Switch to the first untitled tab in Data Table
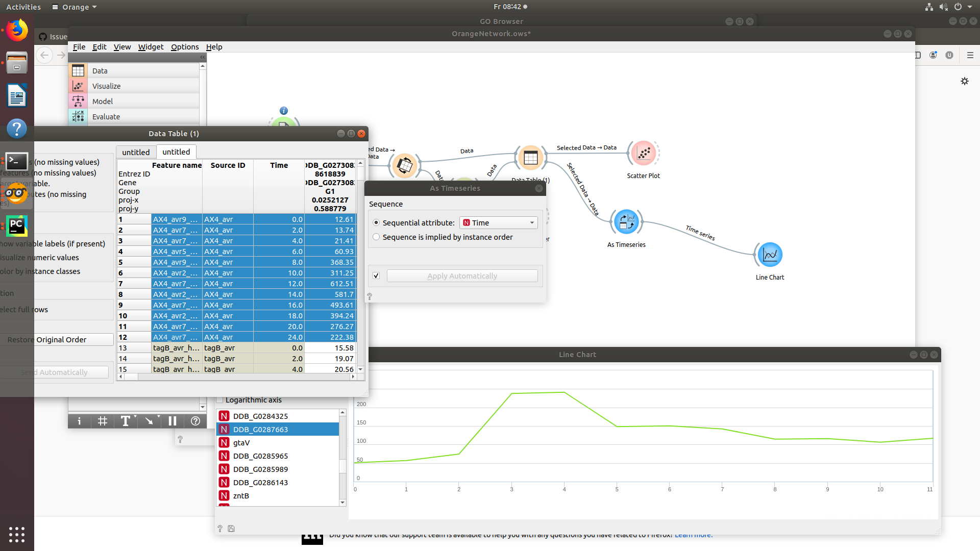 coord(136,152)
